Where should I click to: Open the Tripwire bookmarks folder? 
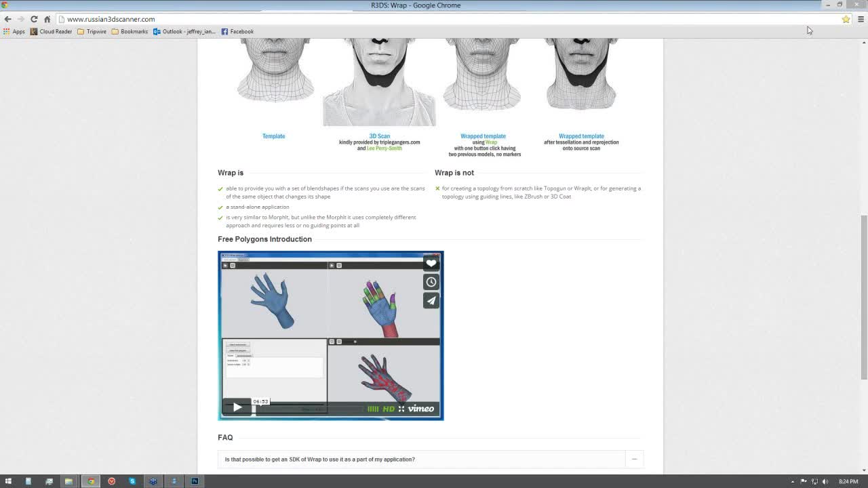coord(92,31)
